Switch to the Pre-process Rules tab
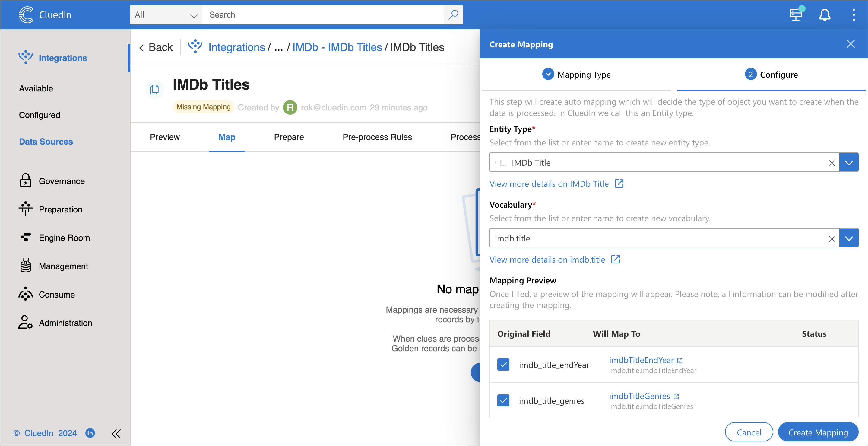868x446 pixels. pos(377,137)
